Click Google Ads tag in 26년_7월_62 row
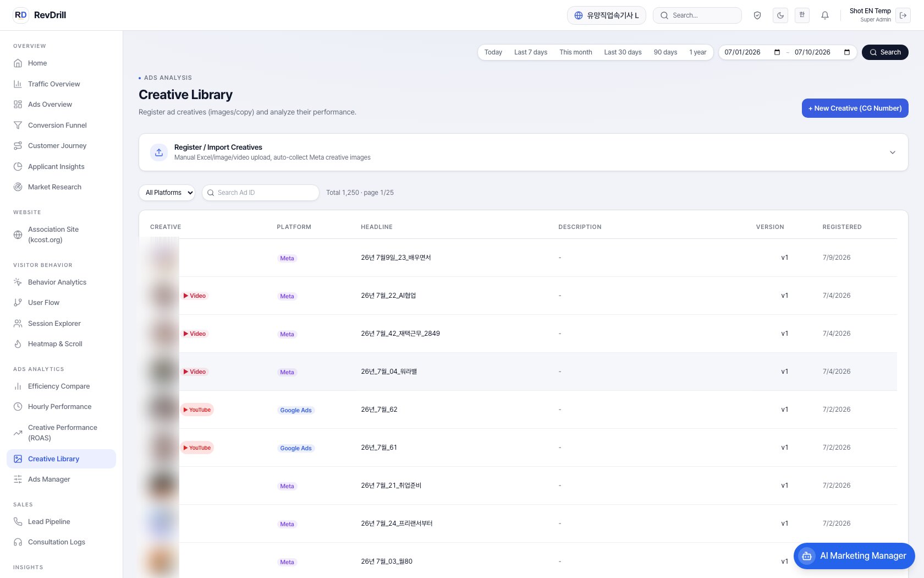This screenshot has width=924, height=578. pyautogui.click(x=296, y=410)
